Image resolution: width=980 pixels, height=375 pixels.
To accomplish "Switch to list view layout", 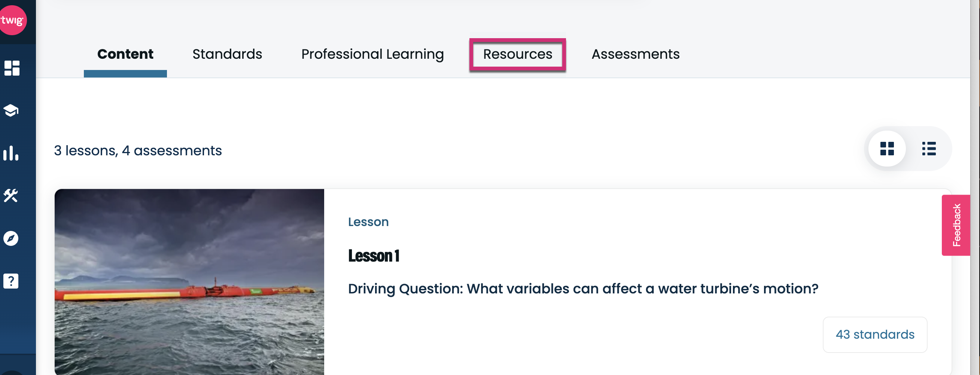I will tap(929, 149).
